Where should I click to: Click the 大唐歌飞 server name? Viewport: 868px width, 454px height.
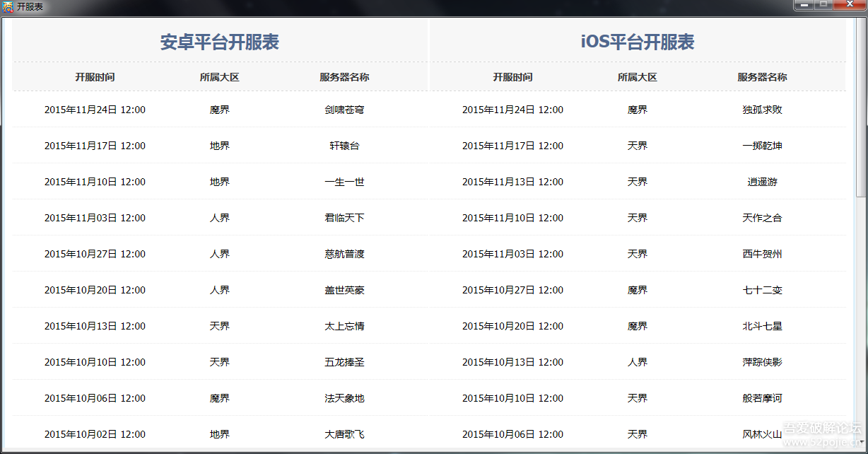tap(344, 434)
